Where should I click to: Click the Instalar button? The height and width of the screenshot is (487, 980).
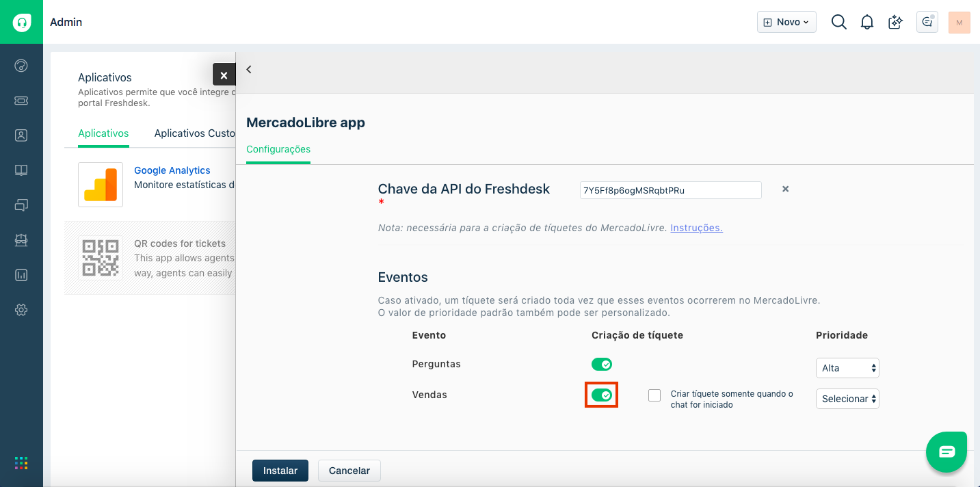tap(280, 471)
